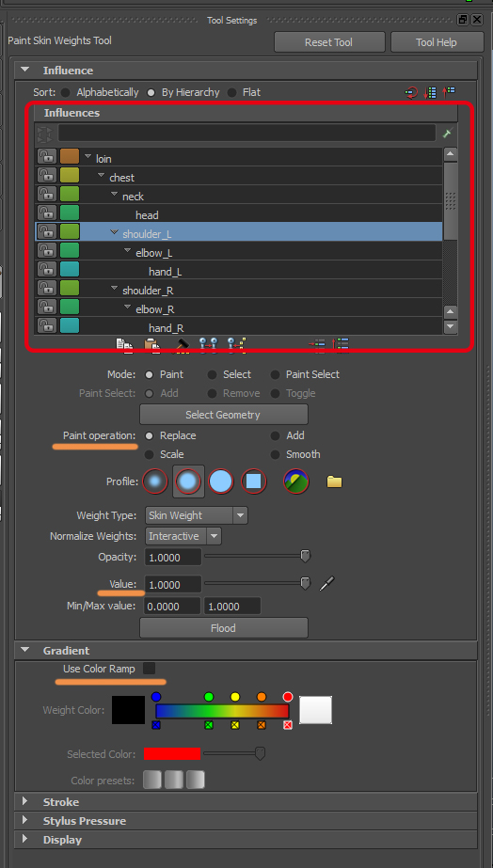Screen dimensions: 493x868
Task: Click the Reset Tool button
Action: tap(328, 42)
